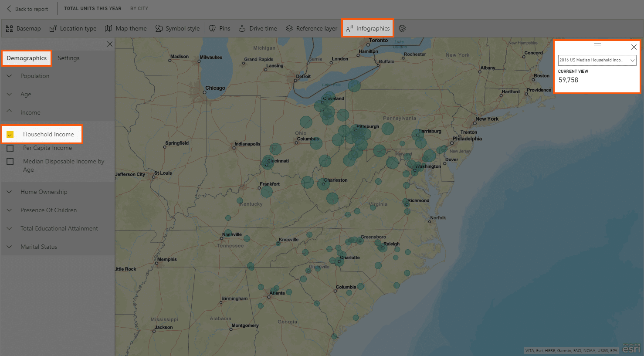
Task: Close the demographics side panel
Action: pos(109,44)
